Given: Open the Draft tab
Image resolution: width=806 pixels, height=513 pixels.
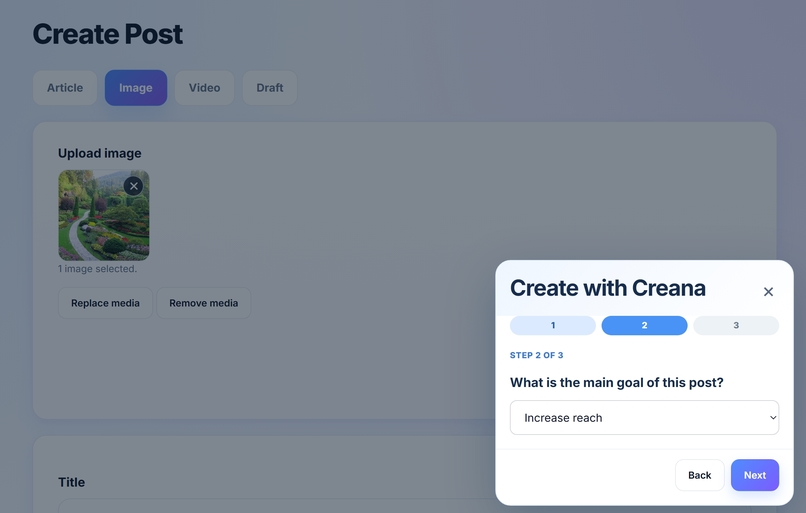Looking at the screenshot, I should 269,88.
